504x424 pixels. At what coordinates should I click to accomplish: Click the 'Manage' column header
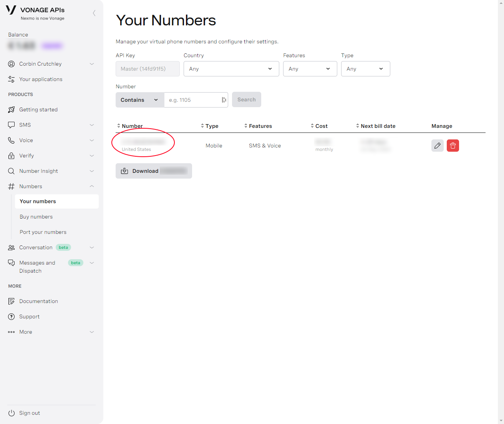(x=442, y=126)
